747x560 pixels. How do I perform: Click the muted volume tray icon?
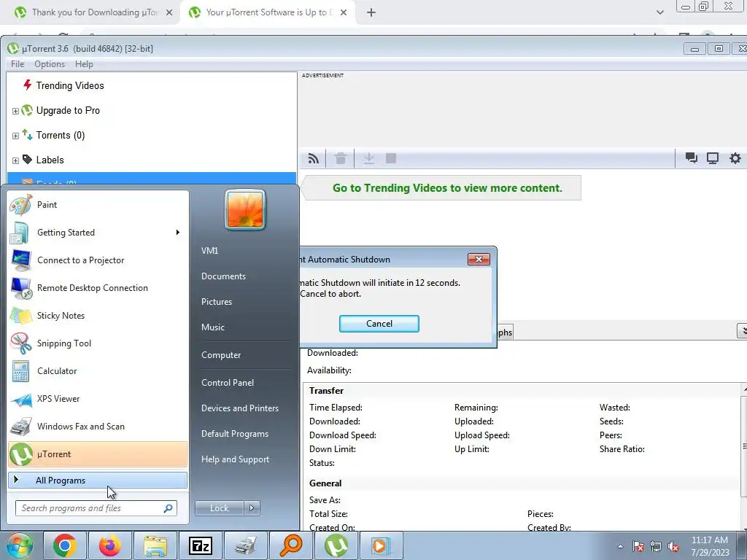[673, 546]
